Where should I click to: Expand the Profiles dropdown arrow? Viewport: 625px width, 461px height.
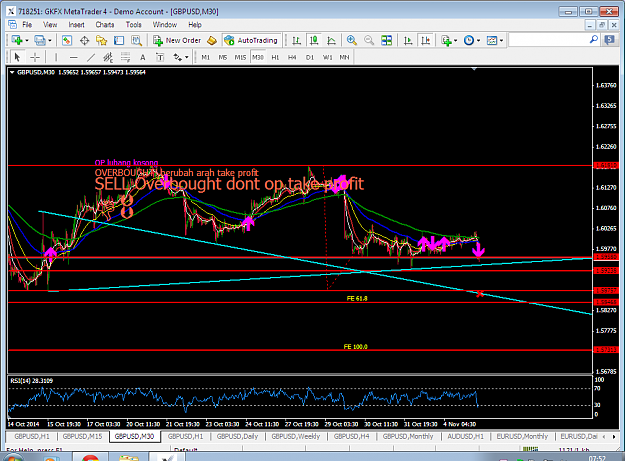[x=50, y=40]
